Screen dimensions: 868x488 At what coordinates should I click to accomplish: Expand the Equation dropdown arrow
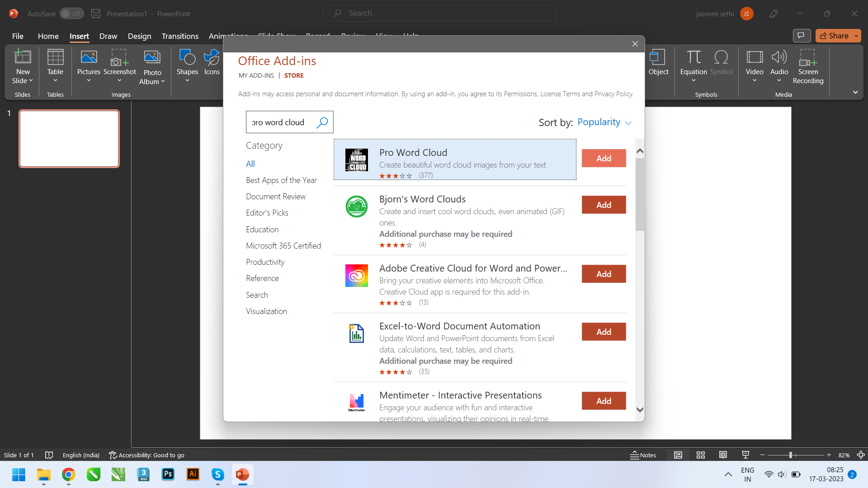[693, 81]
